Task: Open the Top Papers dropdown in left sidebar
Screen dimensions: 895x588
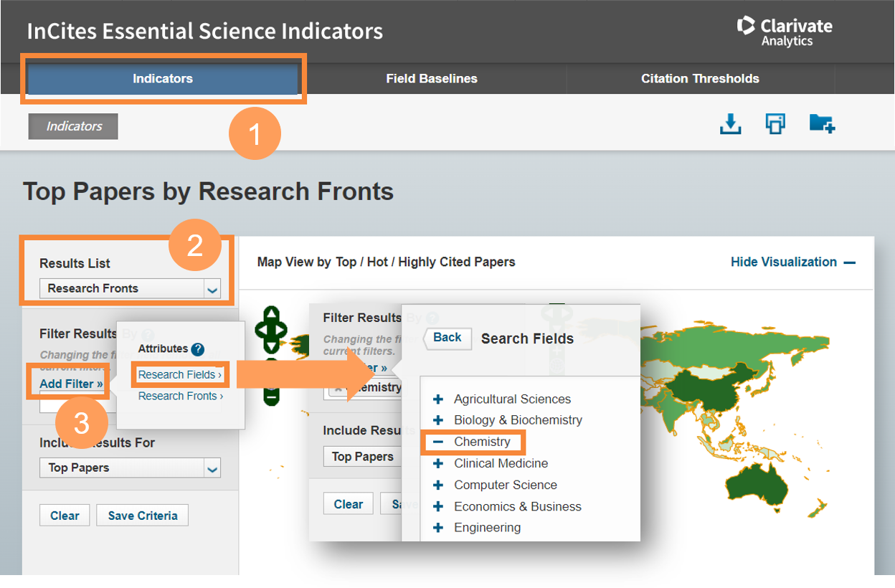Action: coord(130,468)
